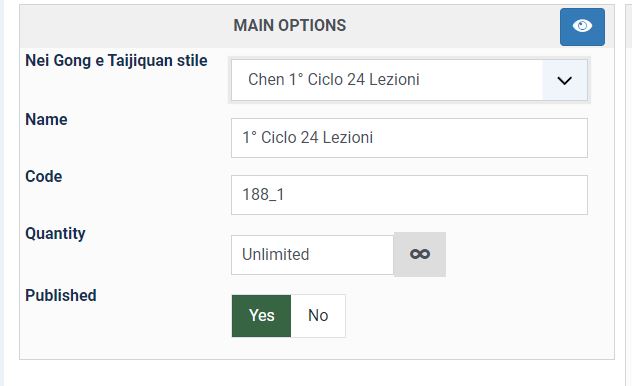Set quantity to unlimited via infinity icon

420,254
